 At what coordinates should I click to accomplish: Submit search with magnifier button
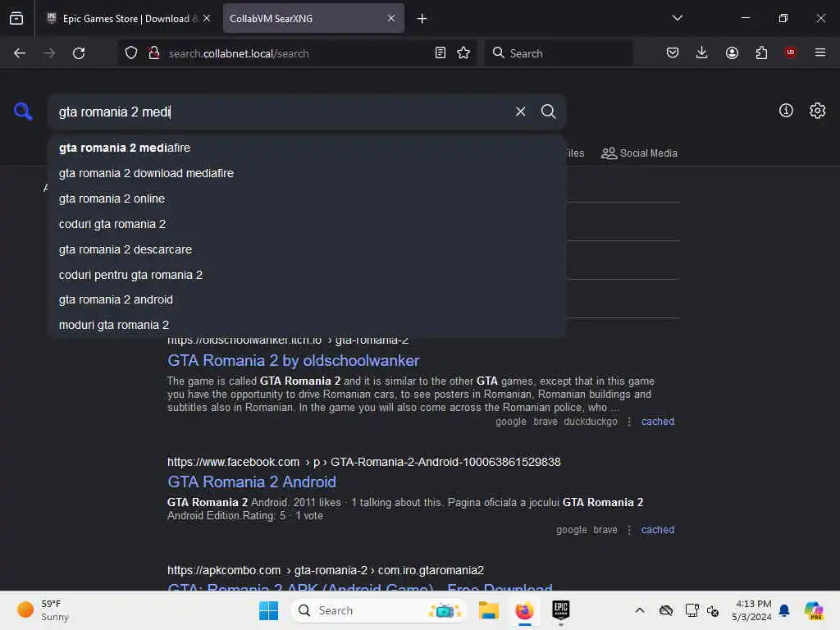[548, 112]
